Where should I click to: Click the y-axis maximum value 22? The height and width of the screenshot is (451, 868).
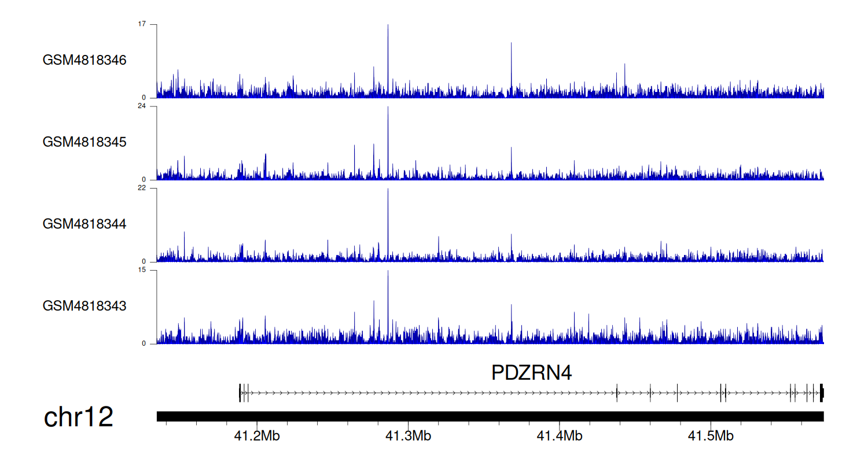tap(142, 188)
